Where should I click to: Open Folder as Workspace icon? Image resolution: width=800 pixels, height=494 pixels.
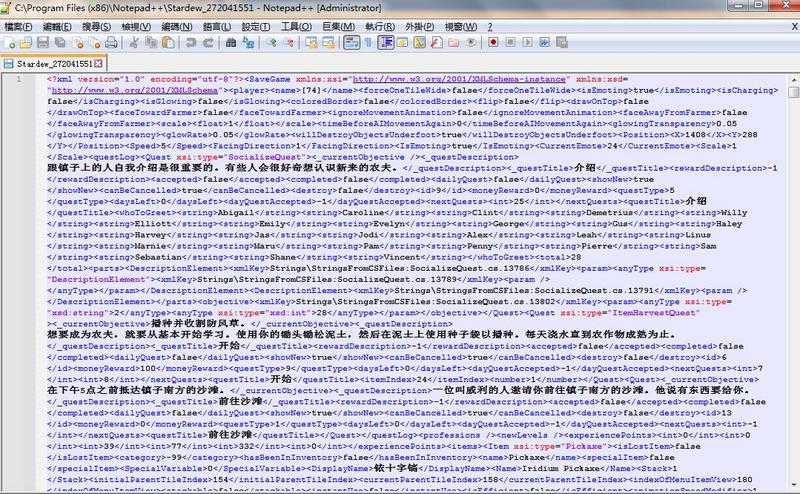[x=454, y=43]
